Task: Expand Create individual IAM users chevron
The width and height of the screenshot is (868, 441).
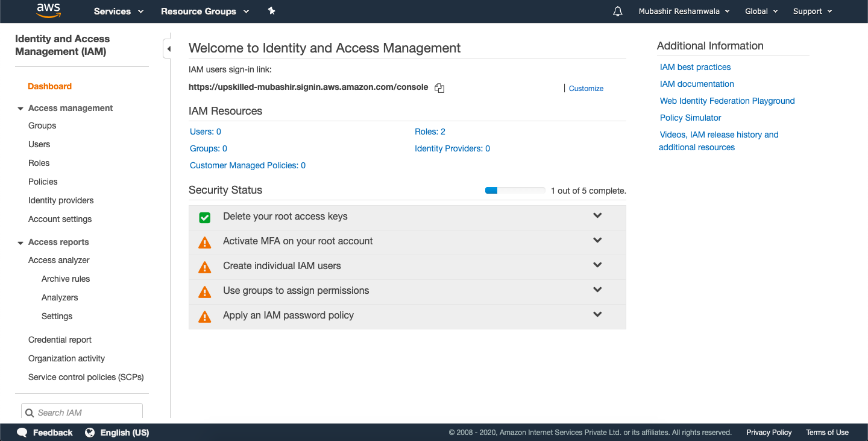Action: tap(597, 265)
